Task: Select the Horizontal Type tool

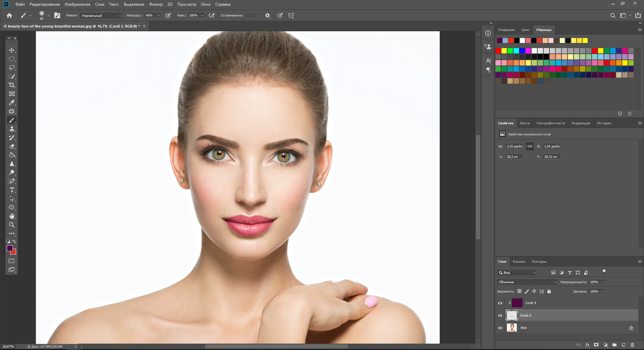Action: click(12, 190)
